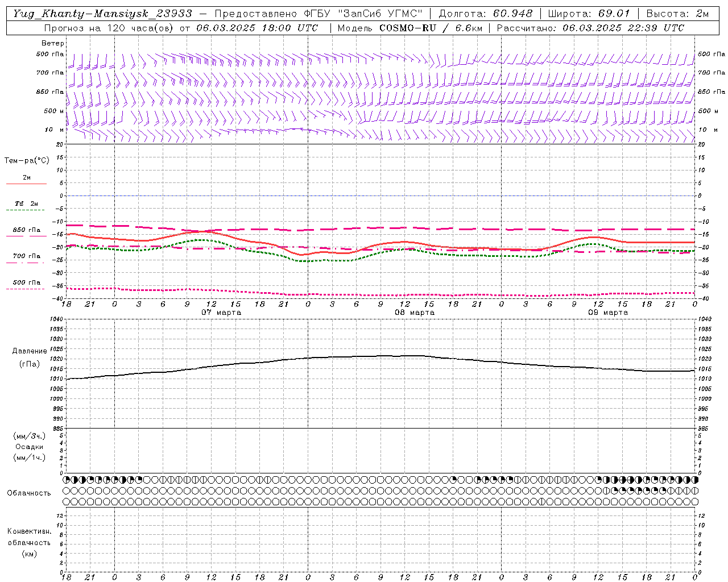
Task: Click the 850 гПа temperature legend entry
Action: (26, 230)
